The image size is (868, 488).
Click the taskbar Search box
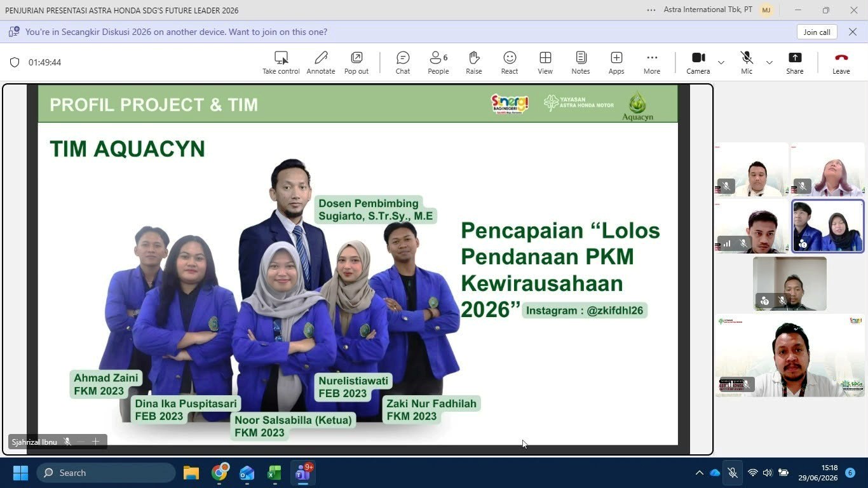pyautogui.click(x=106, y=473)
